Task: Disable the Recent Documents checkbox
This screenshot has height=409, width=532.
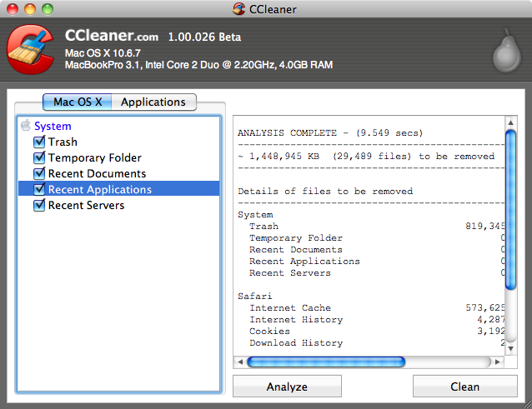Action: [x=39, y=173]
